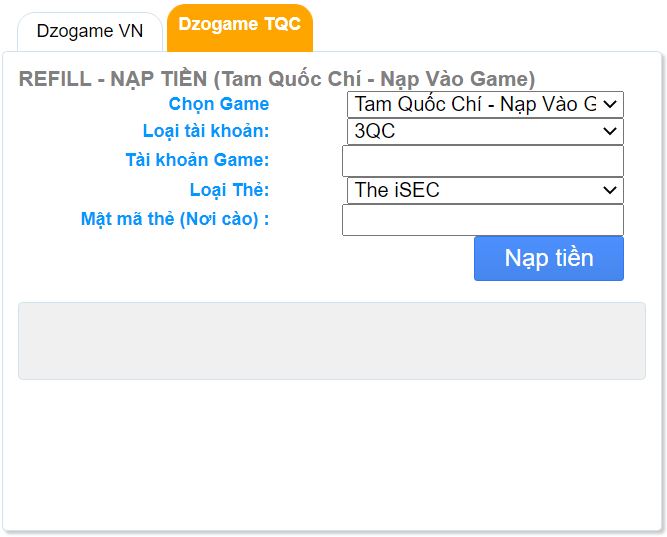
Task: Click the Loại tài khoản label
Action: 206,131
